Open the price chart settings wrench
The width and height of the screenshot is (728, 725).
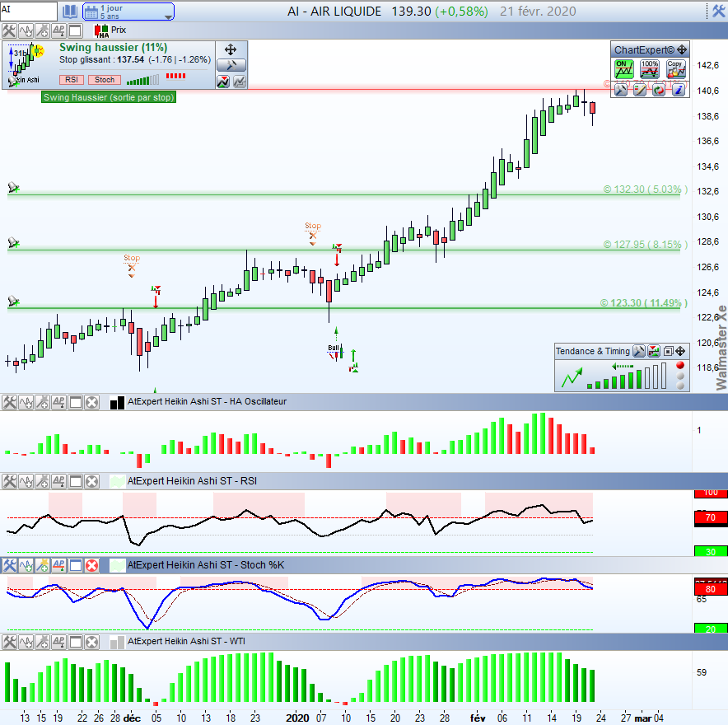(9, 30)
